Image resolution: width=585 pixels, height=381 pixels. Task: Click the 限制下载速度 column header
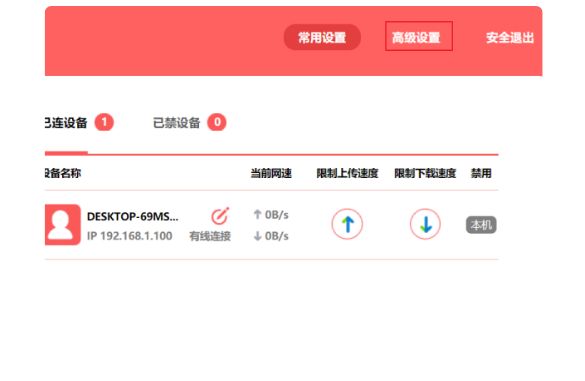pyautogui.click(x=425, y=173)
